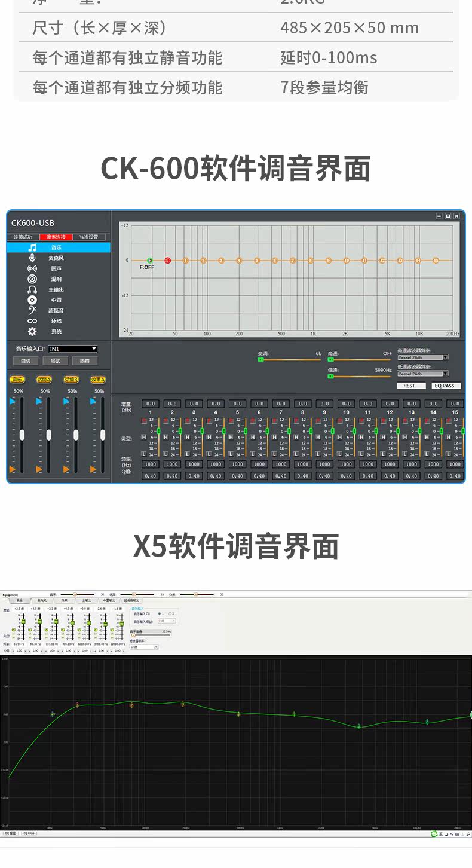This screenshot has width=472, height=868.
Task: Click the orange lower limit arrow on 音乐 fader
Action: (12, 469)
